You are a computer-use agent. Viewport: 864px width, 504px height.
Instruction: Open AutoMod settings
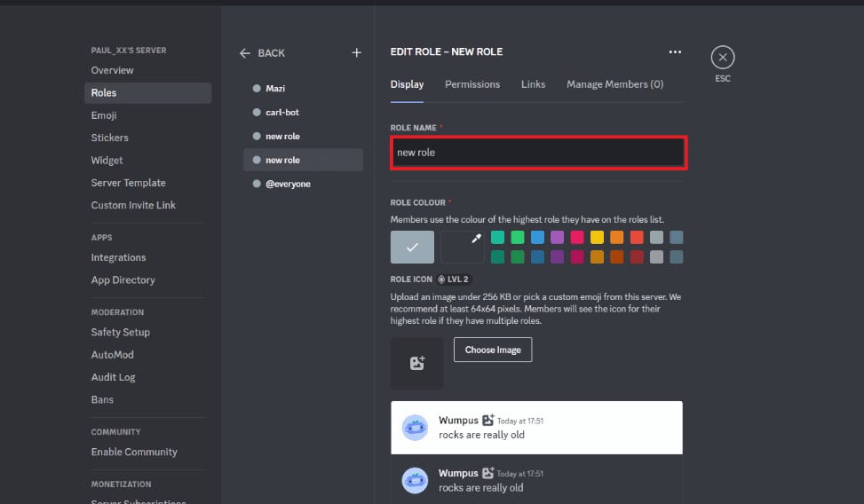[x=147, y=355]
